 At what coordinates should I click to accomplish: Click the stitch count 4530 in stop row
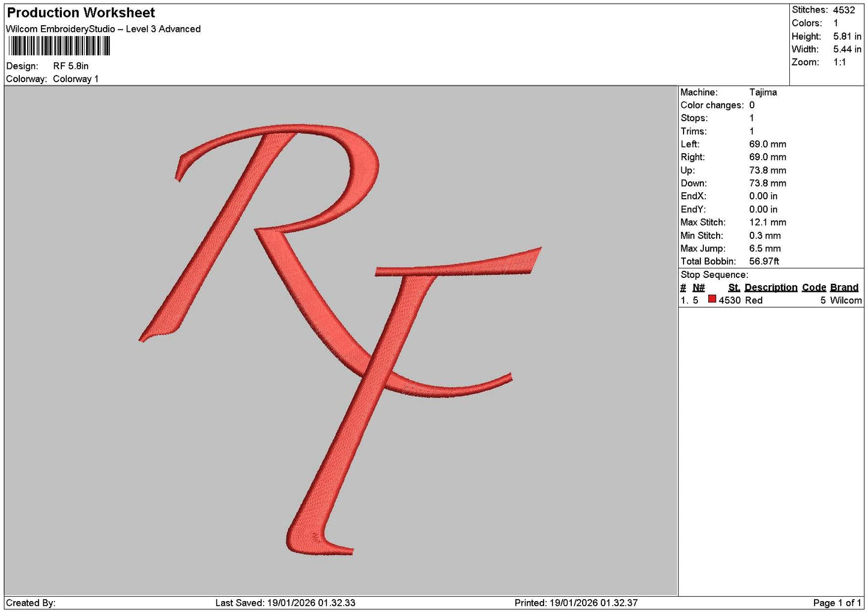[730, 300]
